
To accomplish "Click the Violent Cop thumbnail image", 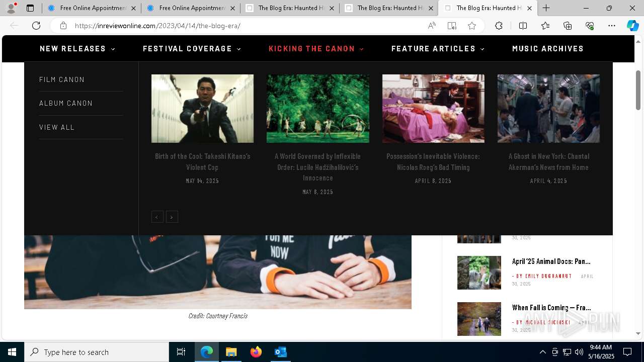I will [202, 109].
